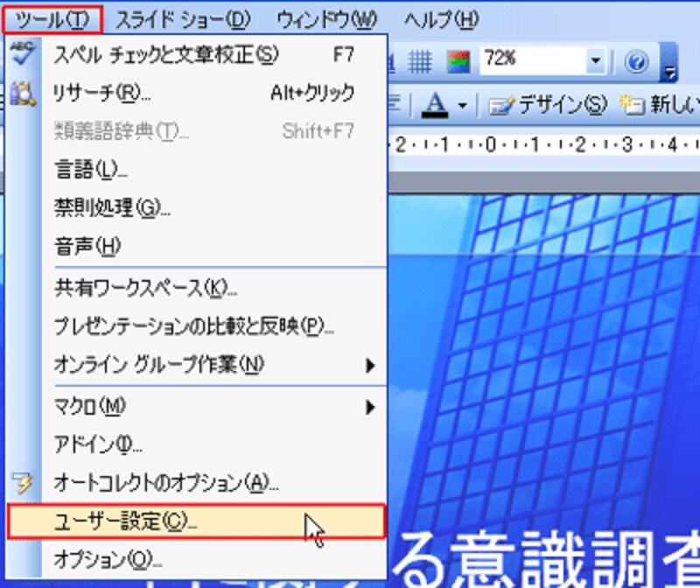Click the Research icon beside リサーチ
700x588 pixels.
point(23,94)
